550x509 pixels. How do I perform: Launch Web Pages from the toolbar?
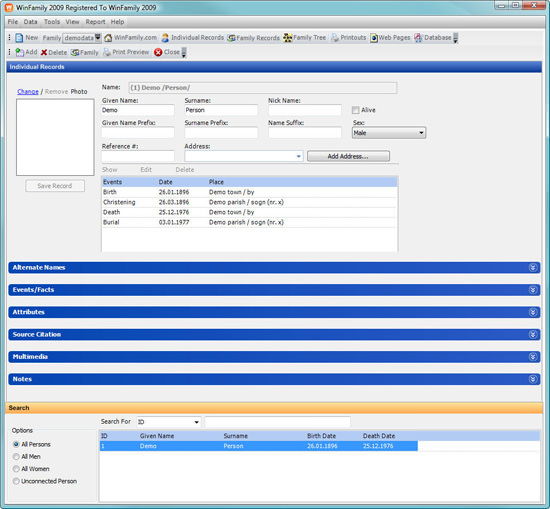coord(374,38)
